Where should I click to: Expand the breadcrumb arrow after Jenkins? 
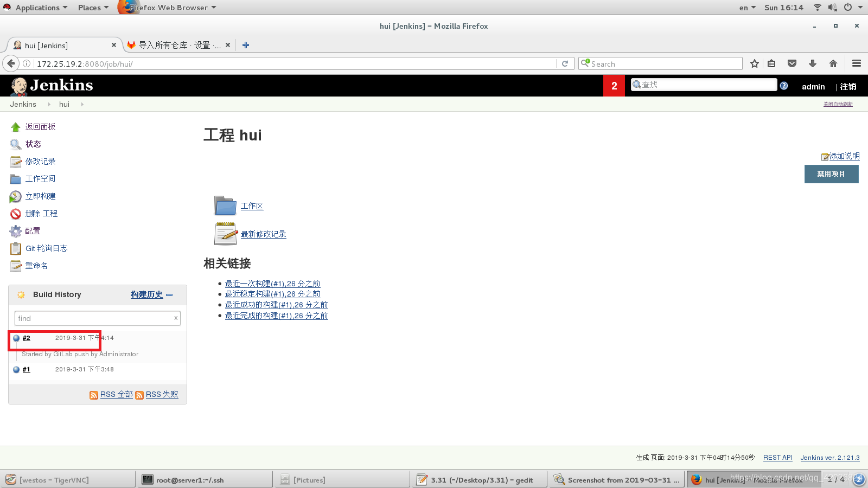click(x=49, y=104)
